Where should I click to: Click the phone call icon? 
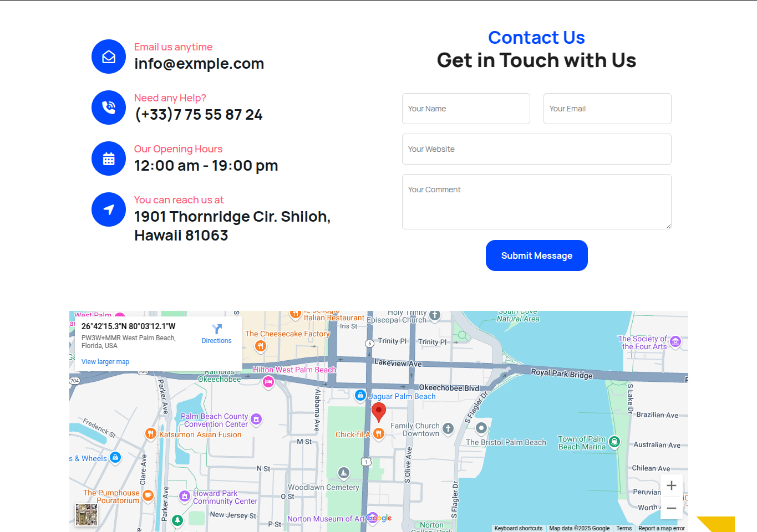click(109, 108)
